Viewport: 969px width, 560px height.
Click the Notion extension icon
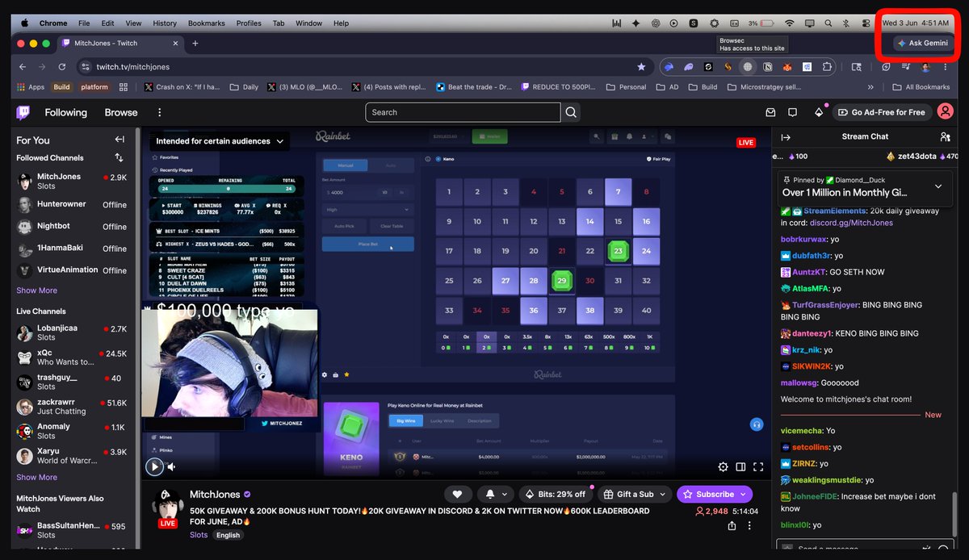[767, 67]
